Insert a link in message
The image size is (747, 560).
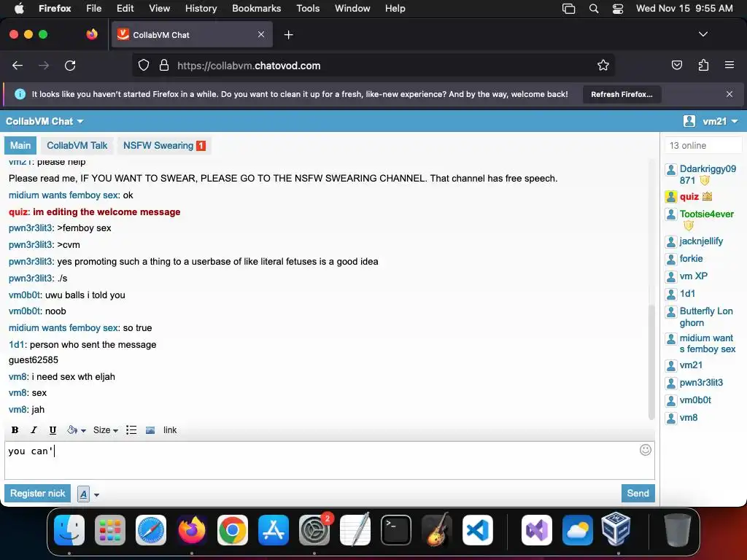[169, 430]
